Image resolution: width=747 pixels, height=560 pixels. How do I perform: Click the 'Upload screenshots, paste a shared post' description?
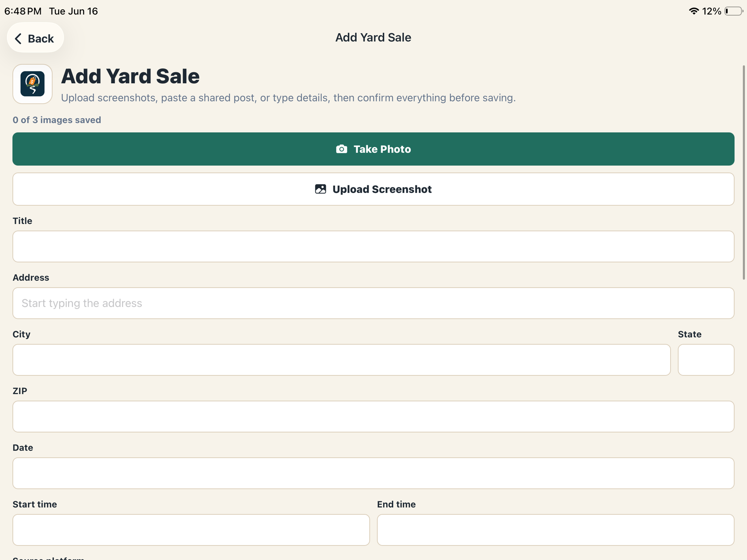pyautogui.click(x=288, y=98)
